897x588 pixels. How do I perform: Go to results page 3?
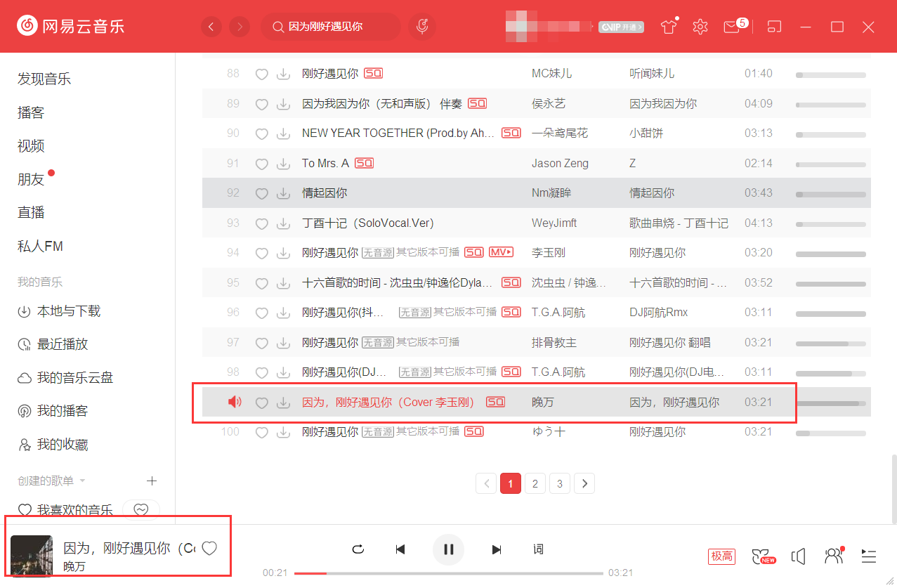559,483
